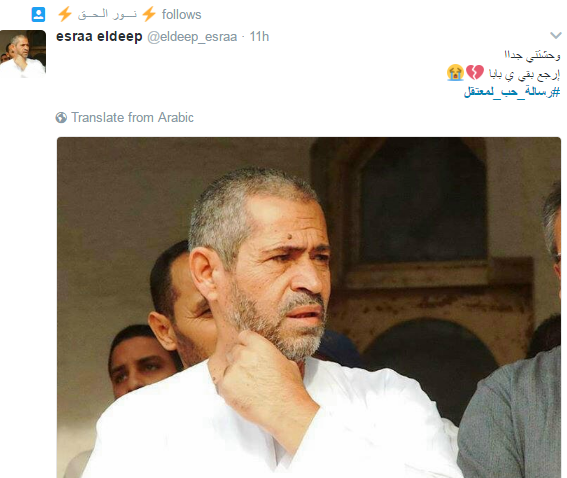Click the word follows in the header
Image resolution: width=567 pixels, height=478 pixels.
(182, 15)
